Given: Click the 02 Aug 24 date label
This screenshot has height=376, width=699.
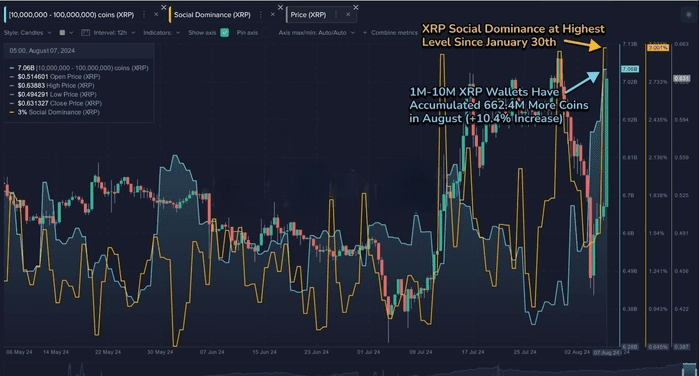Looking at the screenshot, I should tap(577, 352).
